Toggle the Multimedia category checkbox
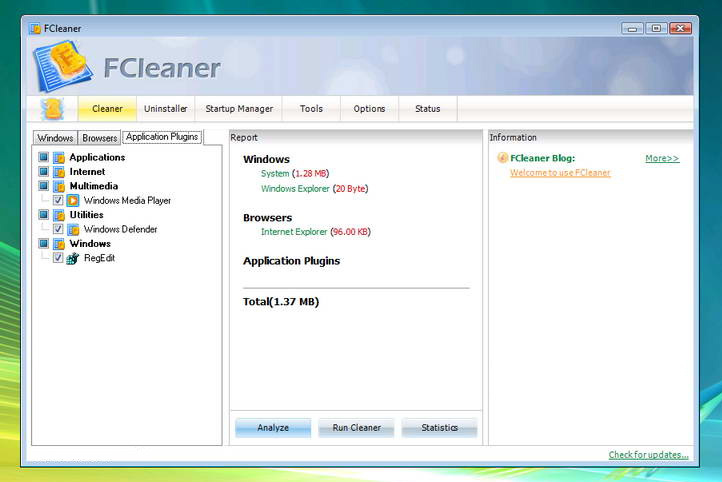Viewport: 722px width, 482px height. click(x=44, y=186)
